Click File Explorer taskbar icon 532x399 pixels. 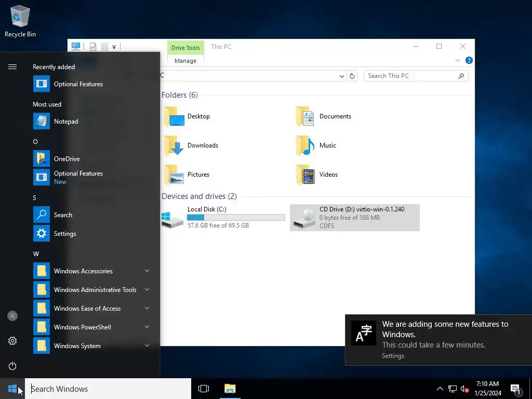pyautogui.click(x=230, y=389)
